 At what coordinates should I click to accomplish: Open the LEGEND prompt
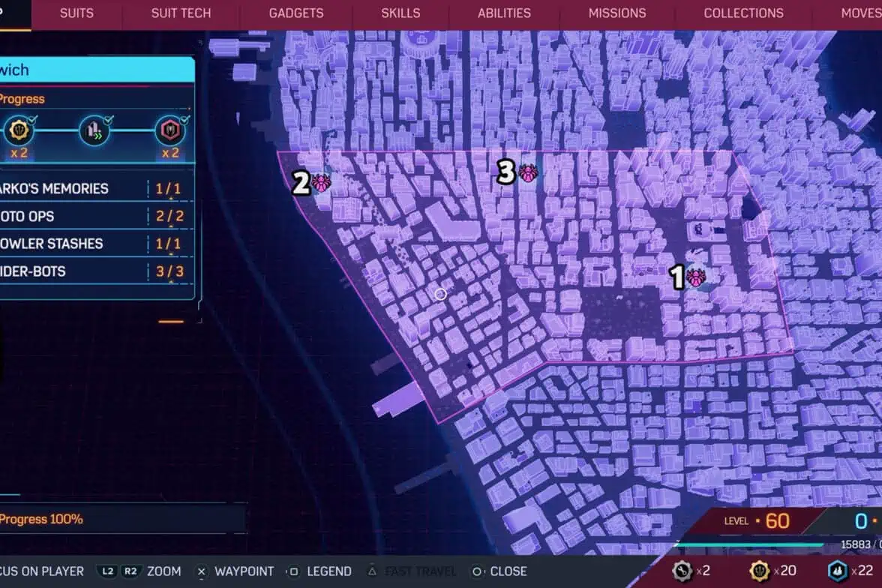pos(329,571)
